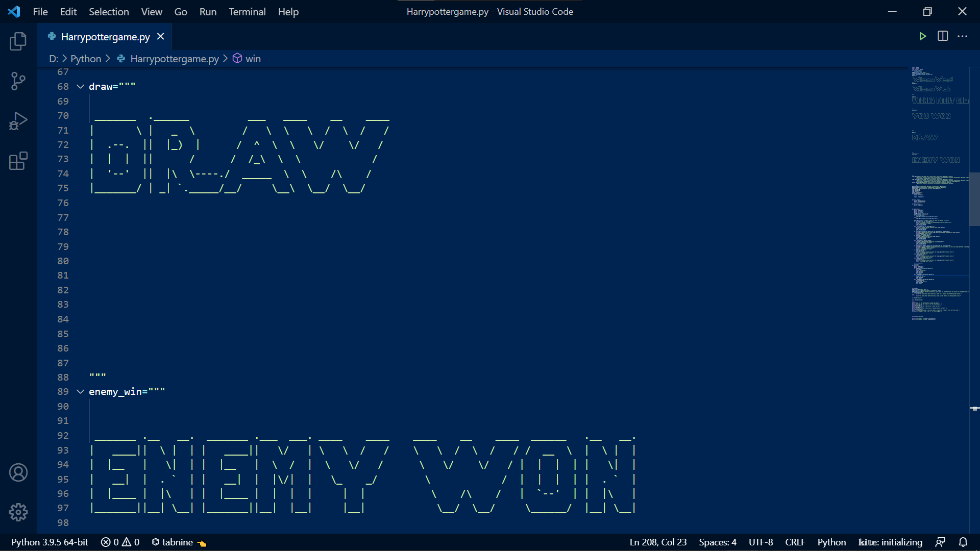Open the Explorer view in activity bar
The width and height of the screenshot is (980, 551).
point(18,41)
